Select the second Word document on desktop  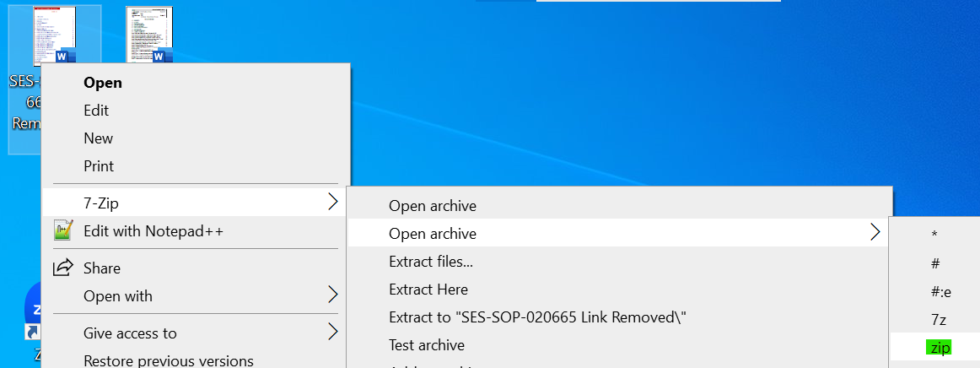coord(149,35)
